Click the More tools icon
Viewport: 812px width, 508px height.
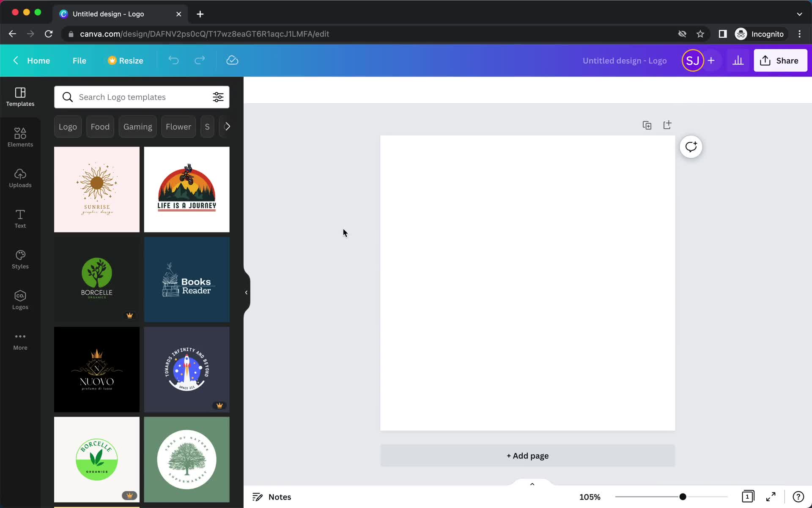pyautogui.click(x=20, y=340)
